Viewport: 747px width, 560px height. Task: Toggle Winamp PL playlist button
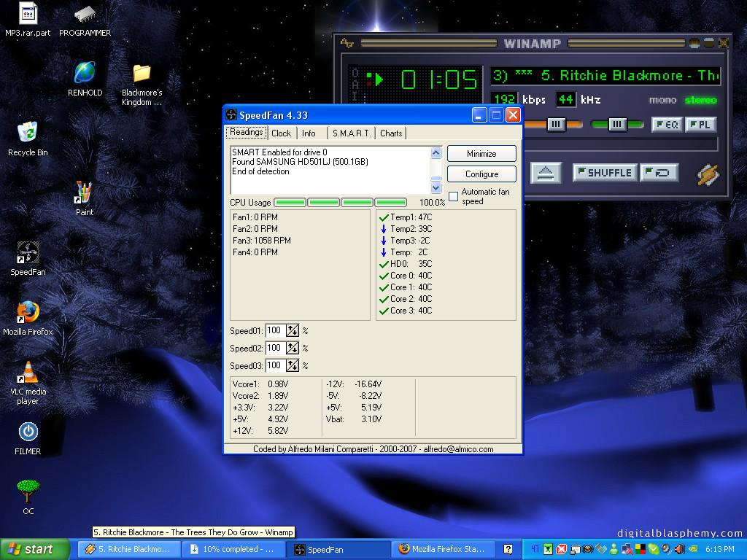point(700,125)
